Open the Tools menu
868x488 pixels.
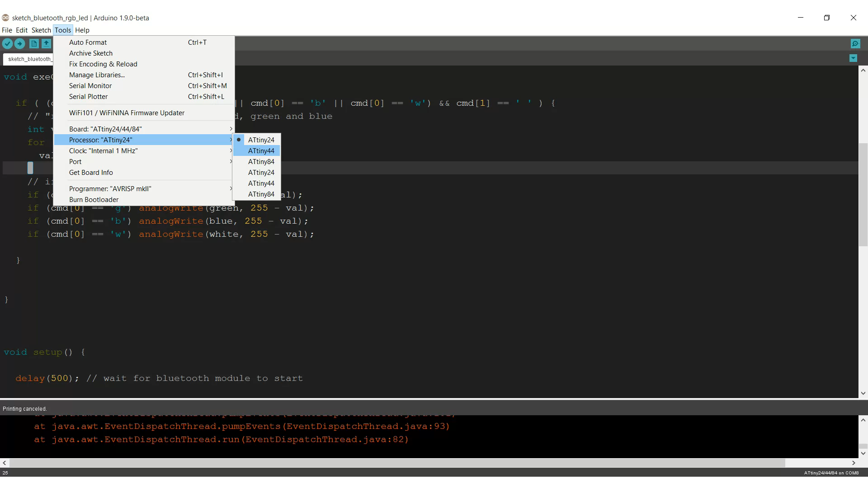[62, 30]
